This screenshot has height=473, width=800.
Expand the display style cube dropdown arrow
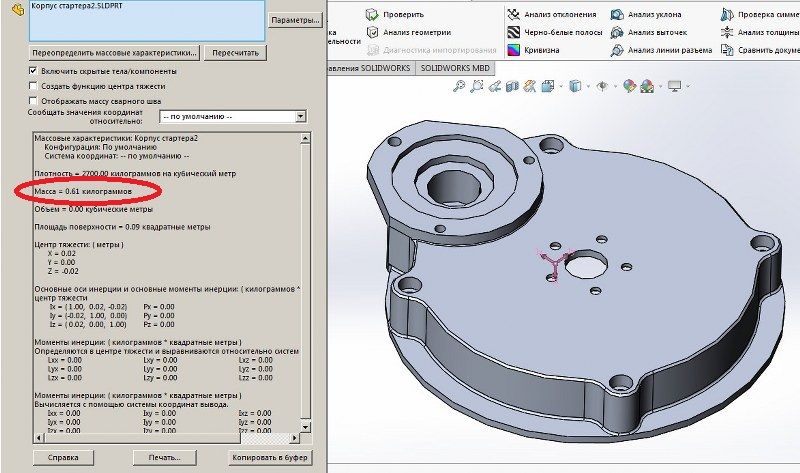tap(586, 87)
